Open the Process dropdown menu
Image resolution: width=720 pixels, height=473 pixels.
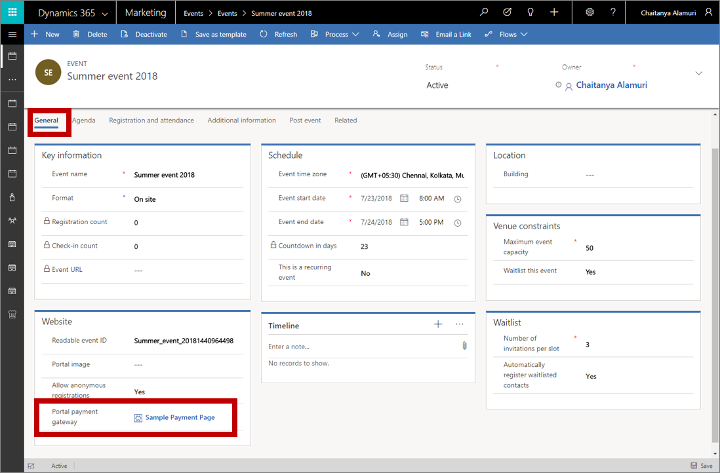pos(335,34)
